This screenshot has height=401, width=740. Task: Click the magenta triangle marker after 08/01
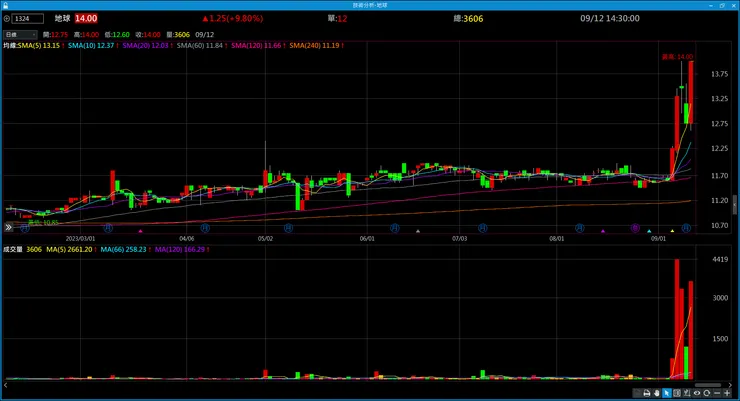click(603, 231)
